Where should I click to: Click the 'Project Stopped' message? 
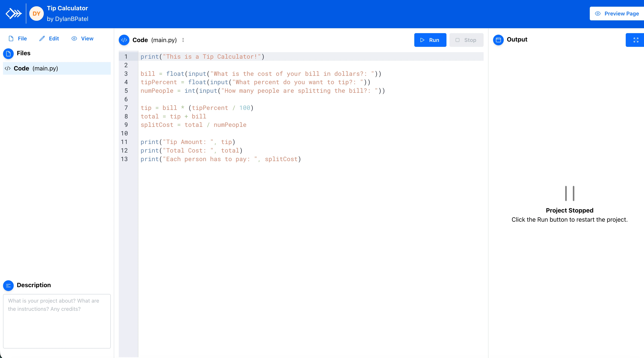[x=570, y=210]
